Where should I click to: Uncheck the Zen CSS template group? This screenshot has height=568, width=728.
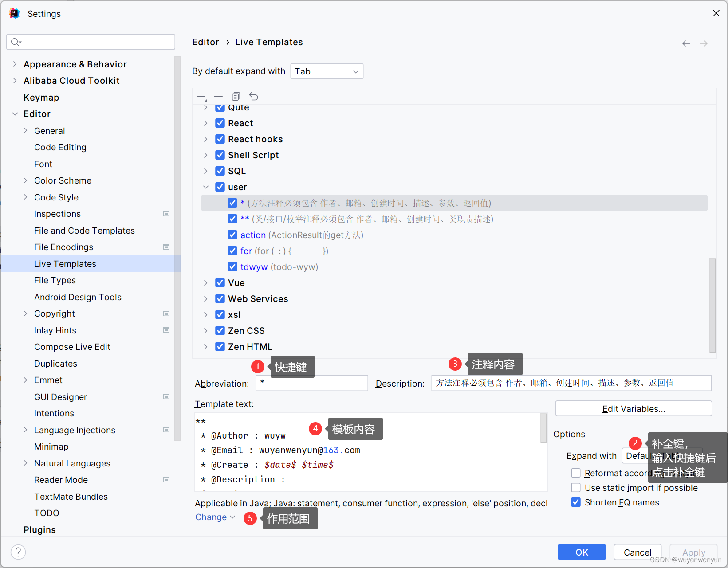pyautogui.click(x=220, y=331)
